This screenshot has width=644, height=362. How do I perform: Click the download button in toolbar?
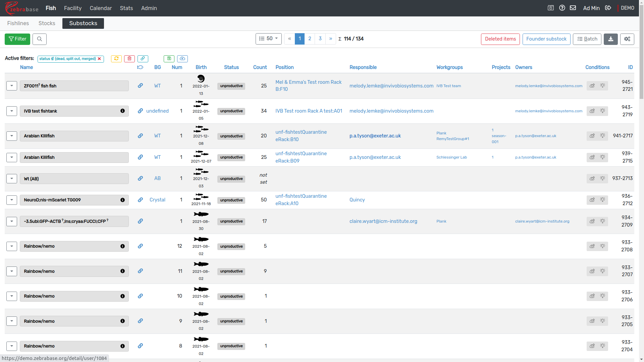(610, 39)
